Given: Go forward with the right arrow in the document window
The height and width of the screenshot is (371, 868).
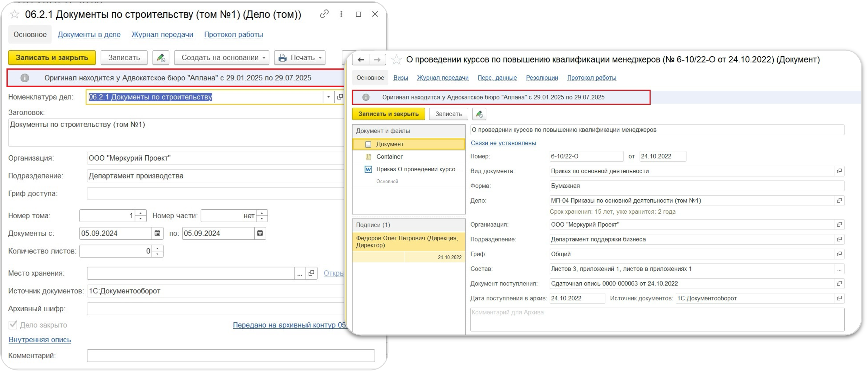Looking at the screenshot, I should point(377,60).
